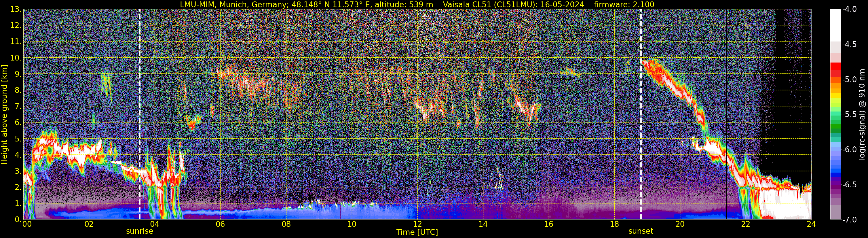Click the '10.' tick on the height axis
This screenshot has height=238, width=868.
16,58
